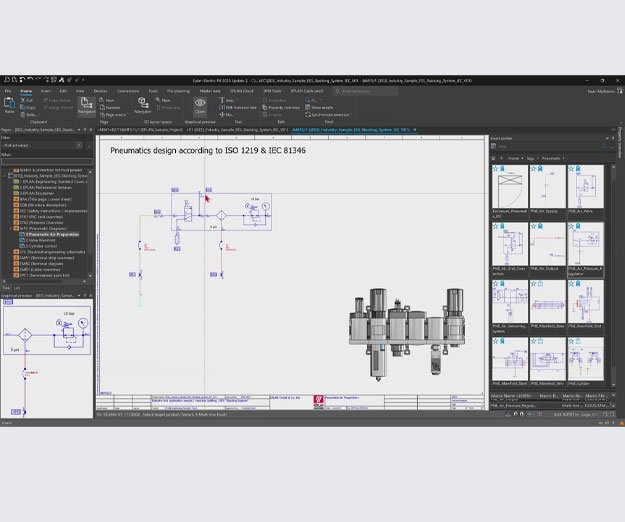
Task: Click the Insert center search icon
Action: point(494,147)
